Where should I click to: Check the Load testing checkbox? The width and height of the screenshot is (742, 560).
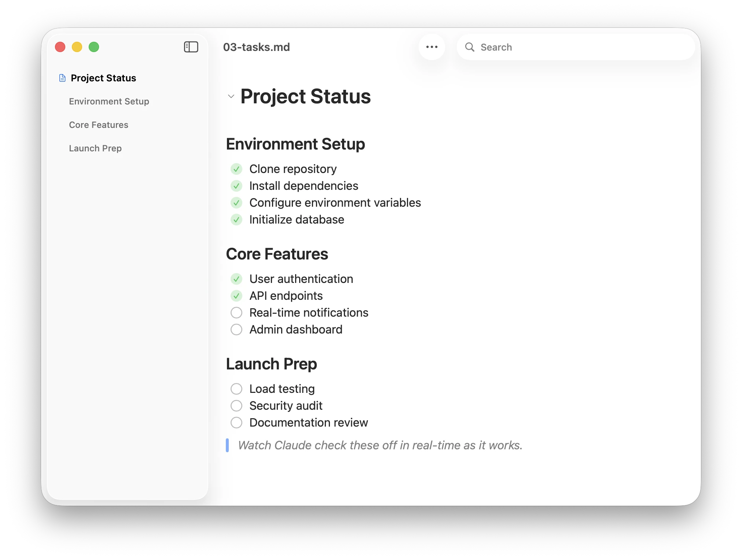coord(236,389)
